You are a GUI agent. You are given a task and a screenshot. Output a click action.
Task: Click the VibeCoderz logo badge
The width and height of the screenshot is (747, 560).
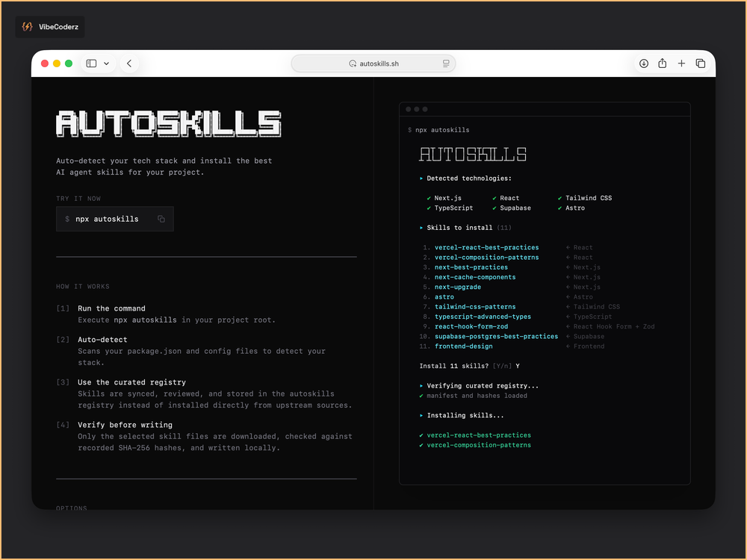pos(50,27)
